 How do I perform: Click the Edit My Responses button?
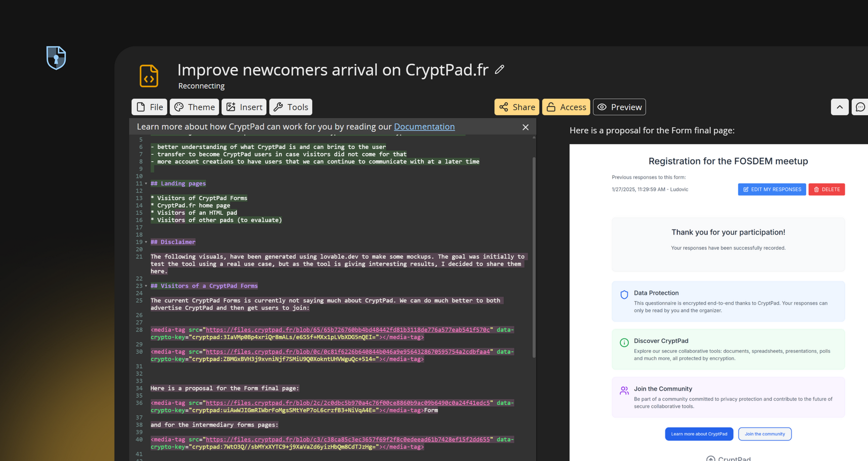pyautogui.click(x=771, y=190)
